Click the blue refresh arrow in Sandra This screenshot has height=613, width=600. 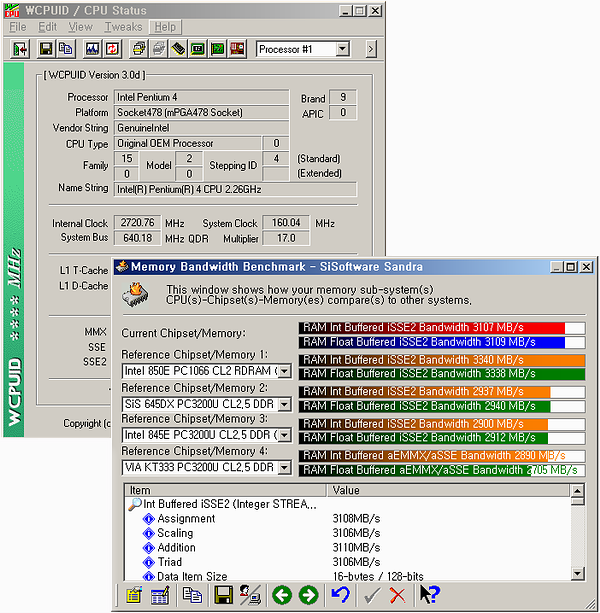[x=340, y=595]
